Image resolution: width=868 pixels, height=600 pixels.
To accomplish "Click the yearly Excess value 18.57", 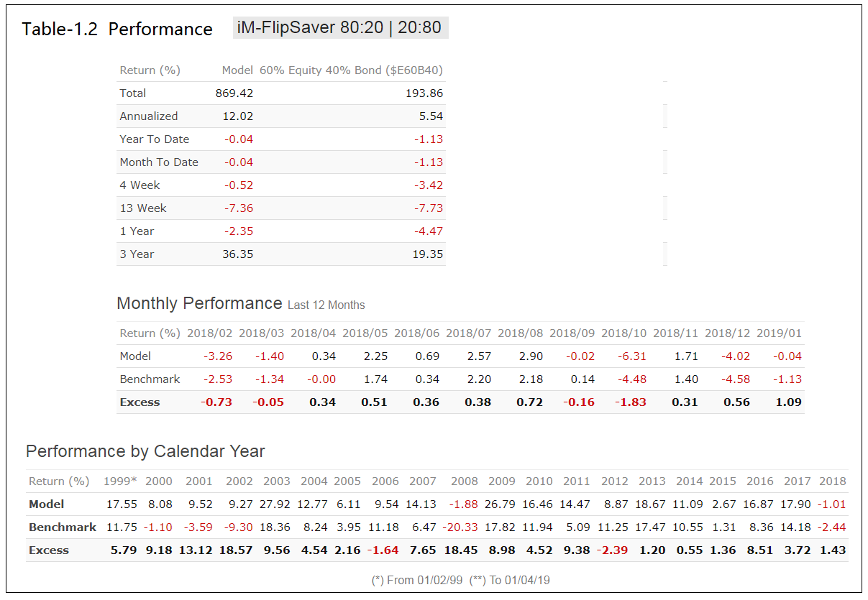I will tap(237, 550).
